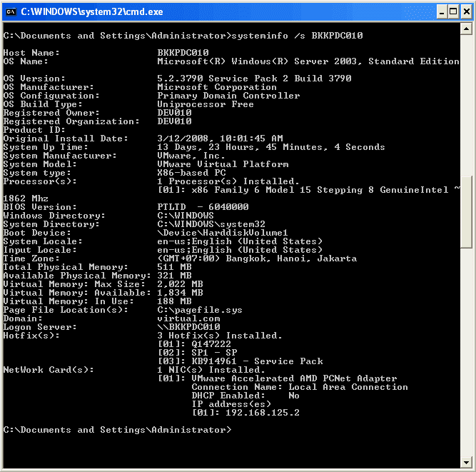Click the value VMware Virtual Platform
The width and height of the screenshot is (476, 472).
coord(223,164)
